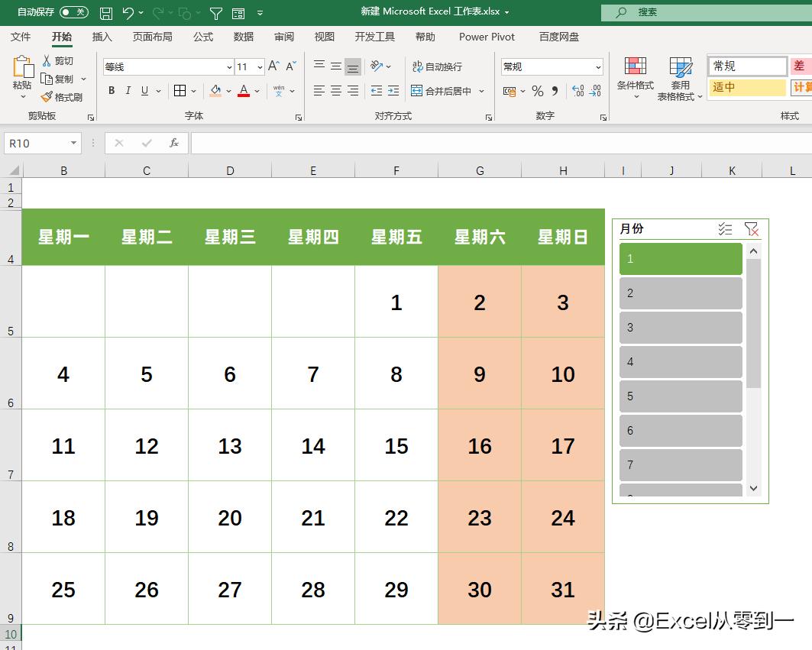Open the number format dropdown showing 常规
The height and width of the screenshot is (650, 812).
(598, 66)
